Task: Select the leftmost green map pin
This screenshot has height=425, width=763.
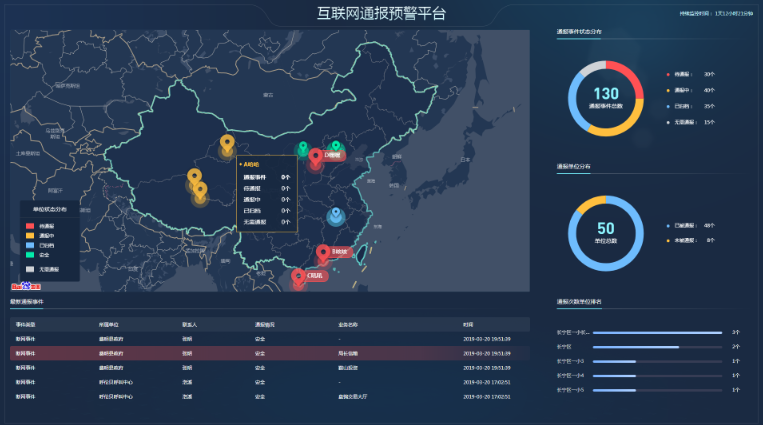Action: (302, 149)
